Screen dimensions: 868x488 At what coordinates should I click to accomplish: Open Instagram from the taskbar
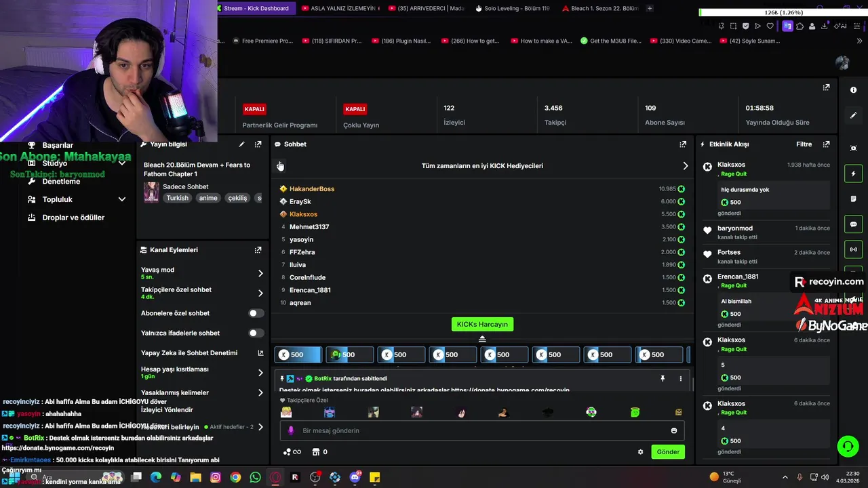pos(216,477)
